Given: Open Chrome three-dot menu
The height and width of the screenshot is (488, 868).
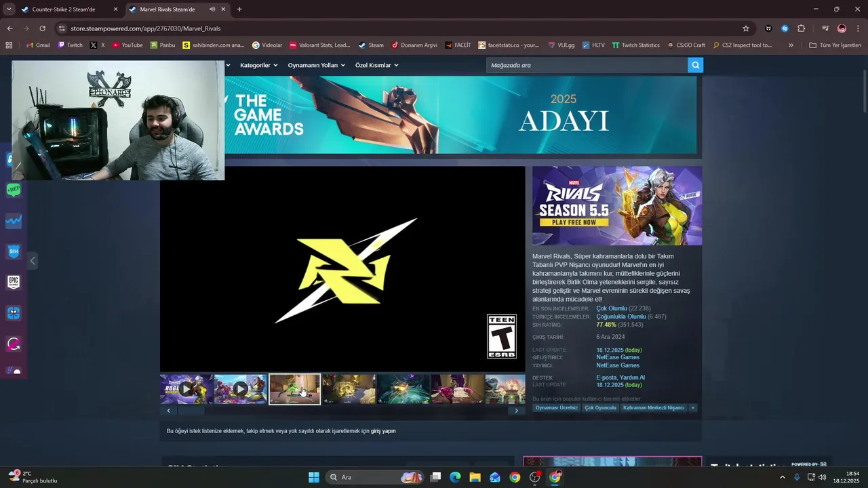Looking at the screenshot, I should tap(858, 28).
